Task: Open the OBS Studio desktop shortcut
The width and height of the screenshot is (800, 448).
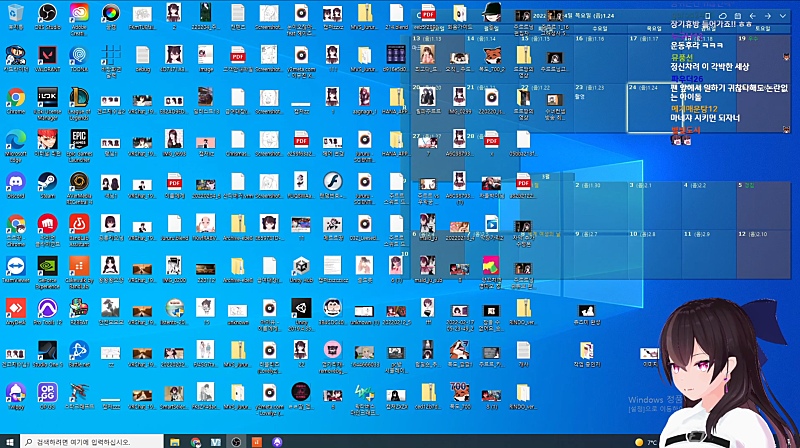Action: tap(47, 16)
